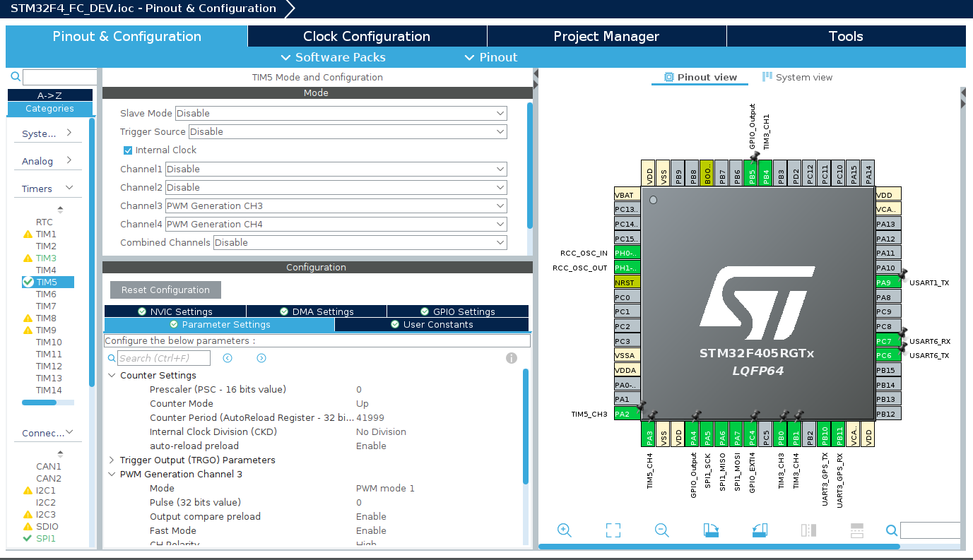Click the pinout view horizontal scrollbar
Viewport: 973px width, 560px height.
click(x=719, y=546)
